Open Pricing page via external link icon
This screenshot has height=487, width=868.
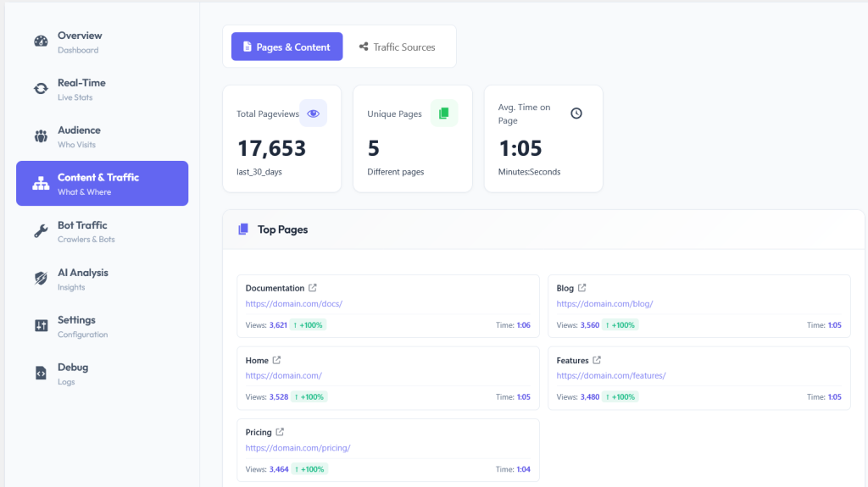280,432
